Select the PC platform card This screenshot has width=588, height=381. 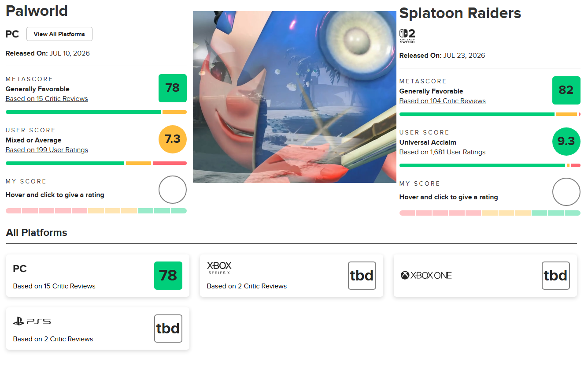(98, 276)
